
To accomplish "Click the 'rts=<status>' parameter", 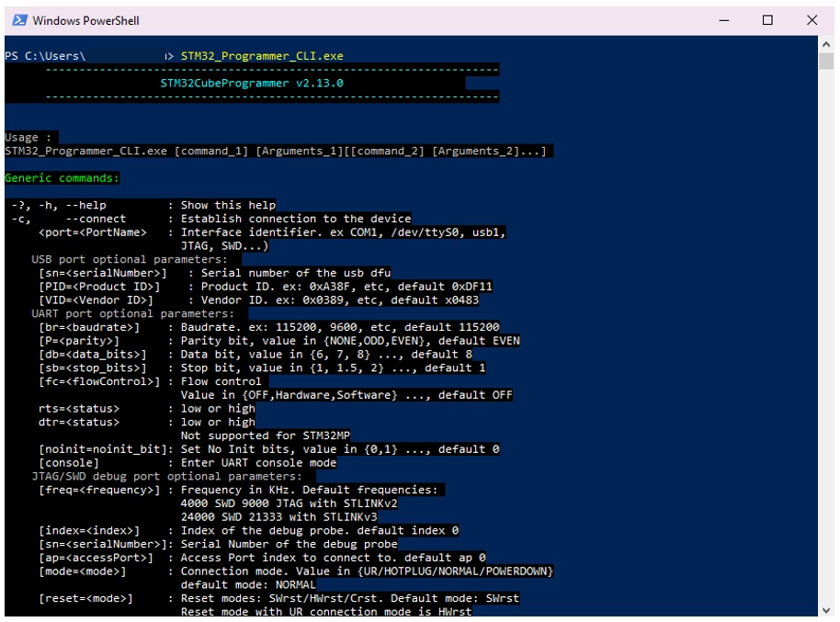I will point(79,408).
